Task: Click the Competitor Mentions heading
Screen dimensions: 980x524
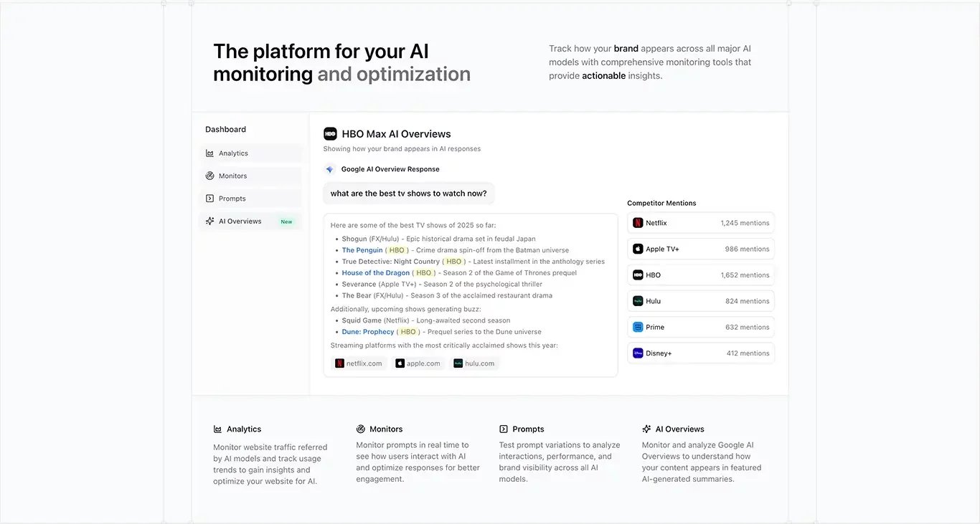Action: tap(661, 204)
